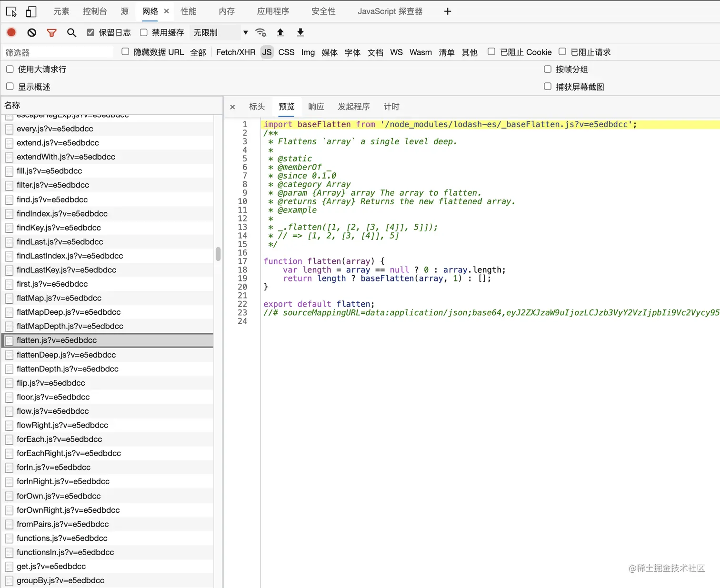Screen dimensions: 720x588
Task: Focus the 筛选器 input field
Action: click(58, 52)
